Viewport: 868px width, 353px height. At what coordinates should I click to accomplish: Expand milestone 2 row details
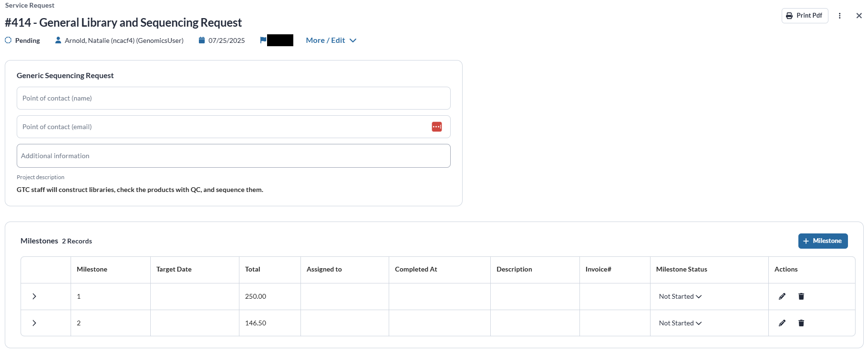[34, 323]
